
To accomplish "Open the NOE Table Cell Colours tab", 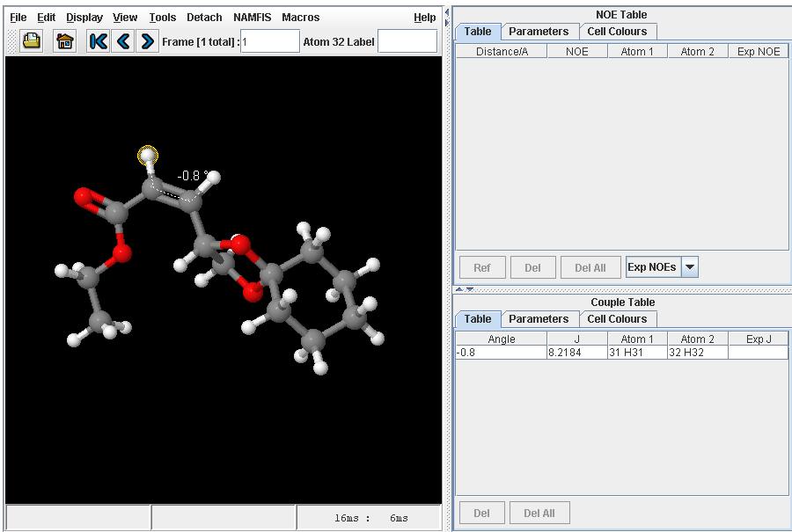I will pyautogui.click(x=617, y=31).
